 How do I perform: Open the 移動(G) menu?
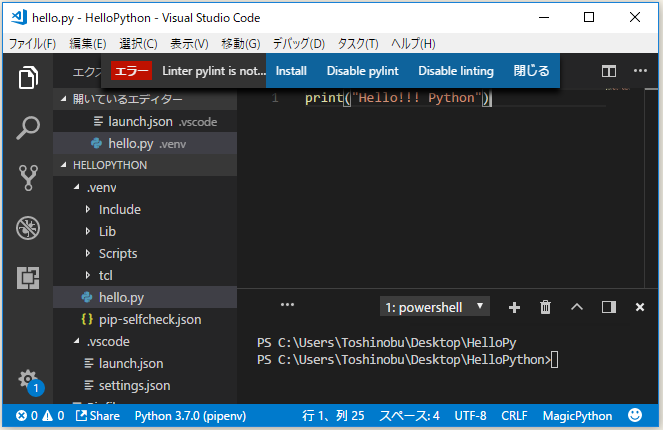click(241, 43)
